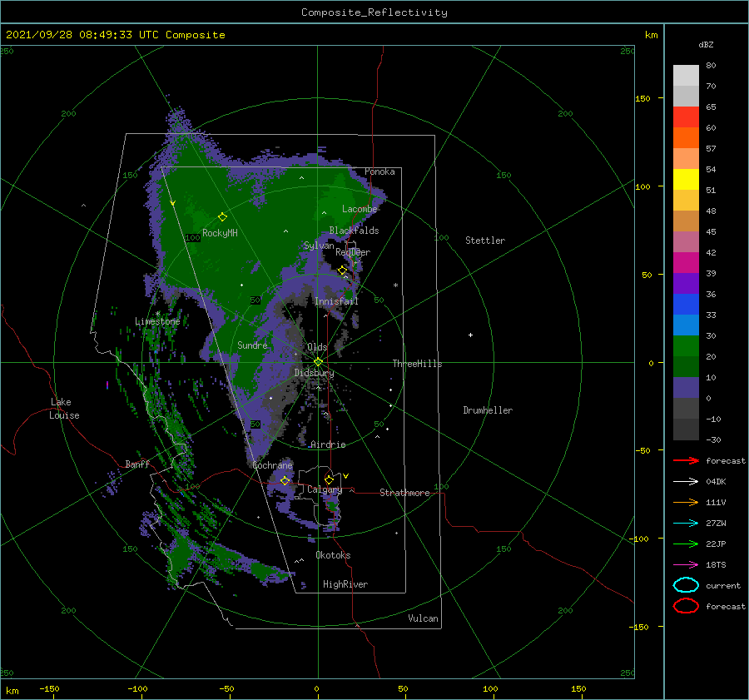The height and width of the screenshot is (700, 749).
Task: Click the Stettler city label
Action: [x=485, y=241]
